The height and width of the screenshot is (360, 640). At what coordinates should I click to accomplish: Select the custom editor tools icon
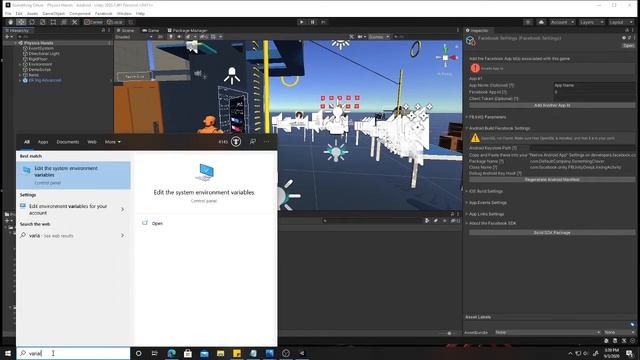(74, 22)
